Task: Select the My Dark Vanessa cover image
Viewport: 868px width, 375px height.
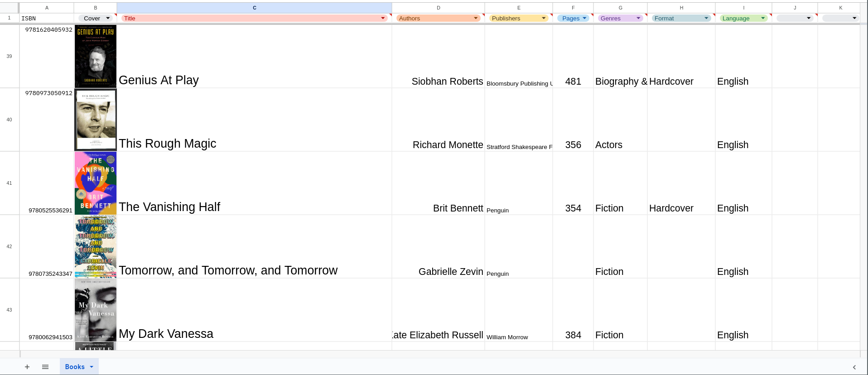Action: tap(96, 310)
